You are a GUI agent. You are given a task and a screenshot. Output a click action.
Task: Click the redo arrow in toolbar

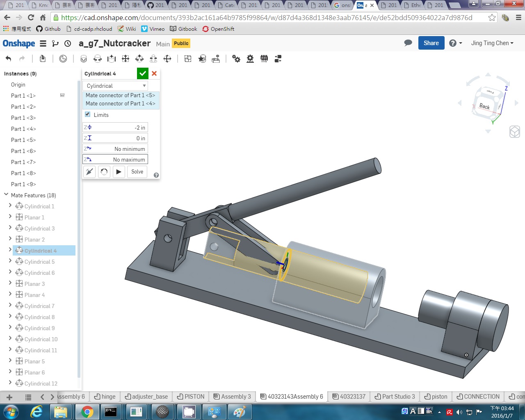(22, 59)
